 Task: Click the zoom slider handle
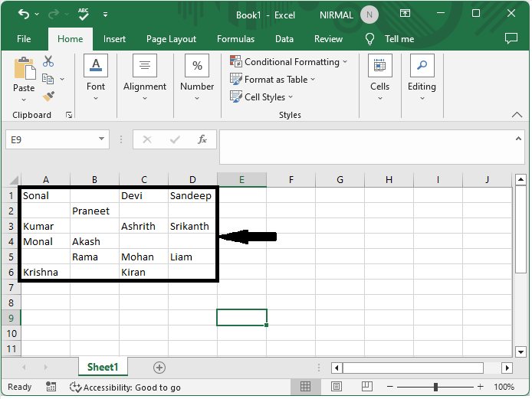(x=435, y=387)
